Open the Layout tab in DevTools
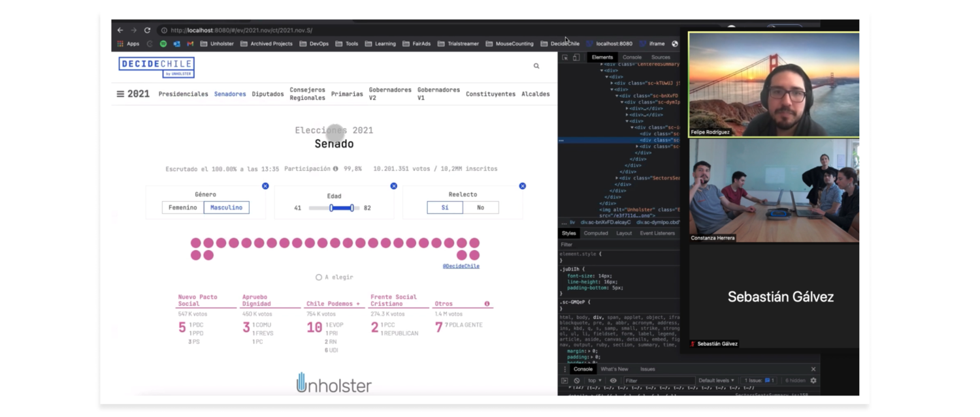 click(624, 233)
